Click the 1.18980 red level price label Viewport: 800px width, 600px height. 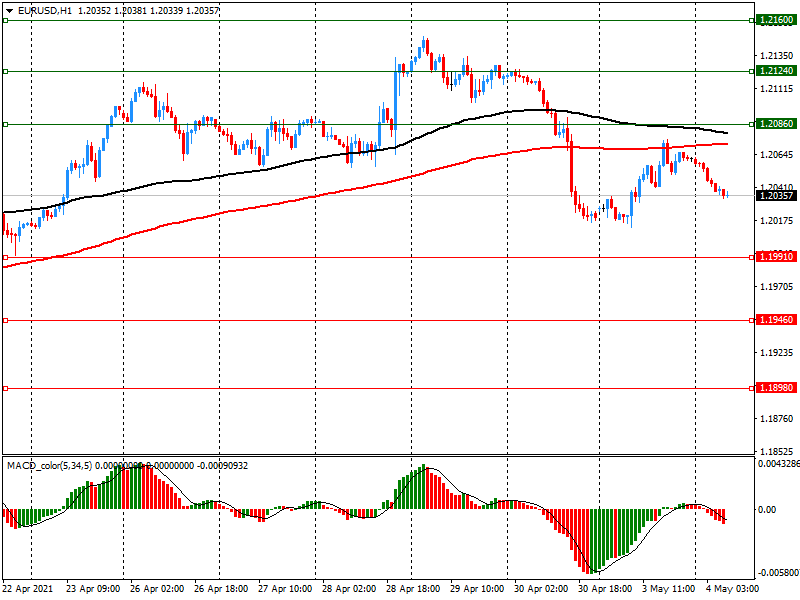point(776,388)
